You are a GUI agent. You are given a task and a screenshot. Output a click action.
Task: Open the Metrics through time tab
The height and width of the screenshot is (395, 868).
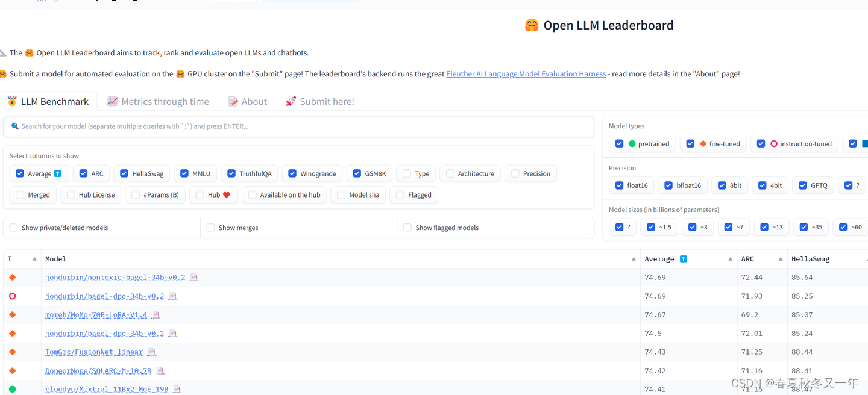[x=158, y=101]
